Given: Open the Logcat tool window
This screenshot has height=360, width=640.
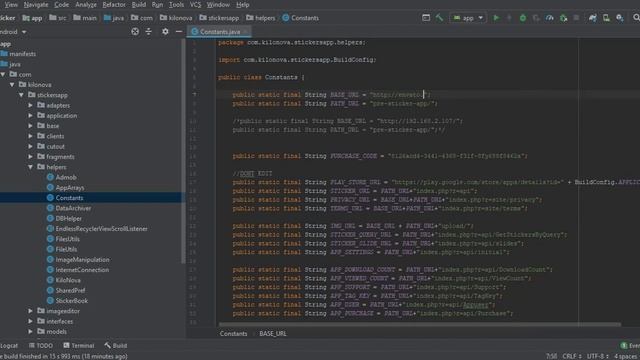Looking at the screenshot, I should [9, 345].
